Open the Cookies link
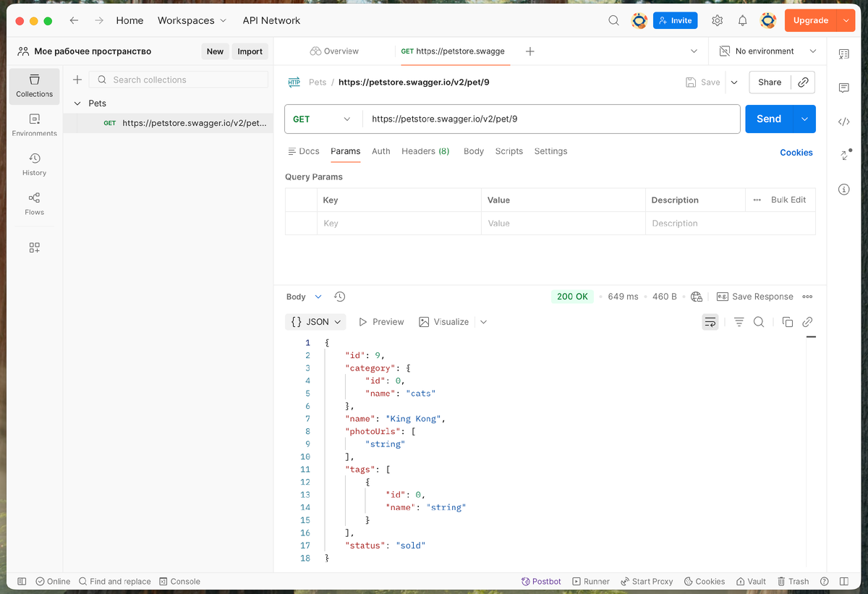This screenshot has height=594, width=868. (796, 153)
